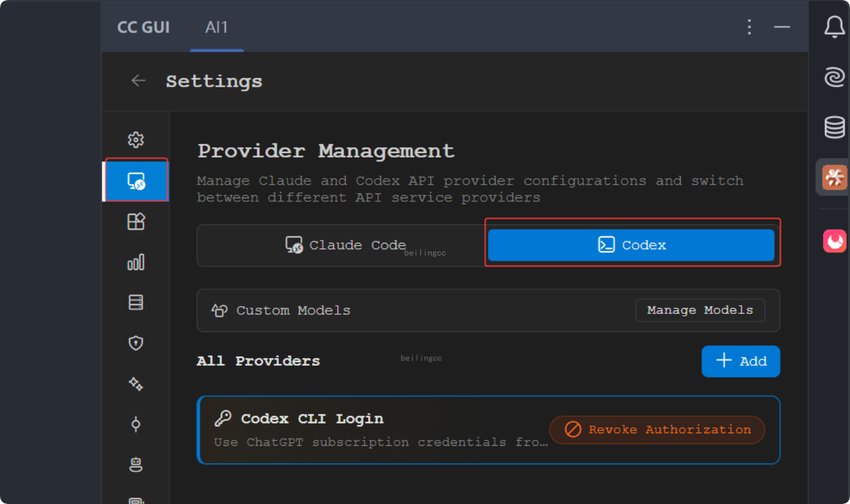
Task: Open the Database tool window icon
Action: click(835, 127)
